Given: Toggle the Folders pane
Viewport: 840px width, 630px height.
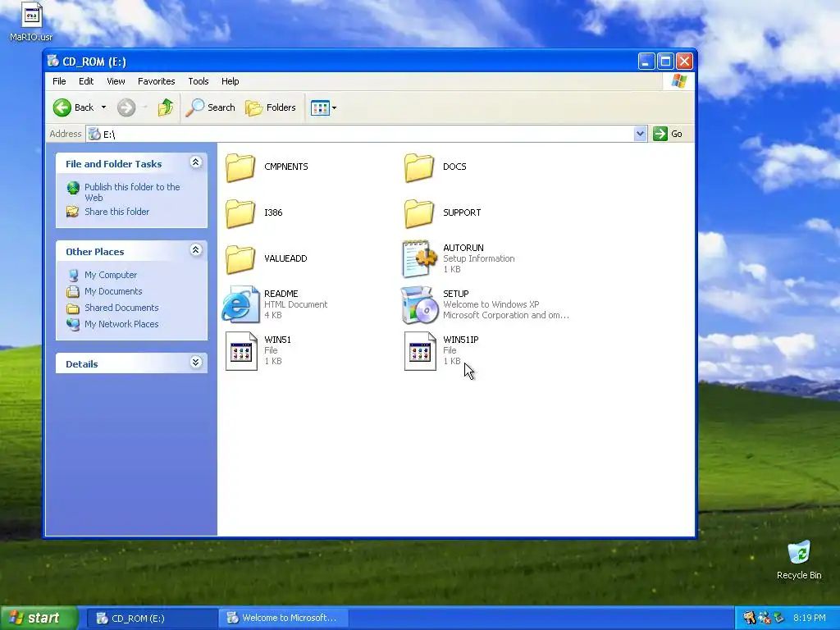Looking at the screenshot, I should click(271, 107).
